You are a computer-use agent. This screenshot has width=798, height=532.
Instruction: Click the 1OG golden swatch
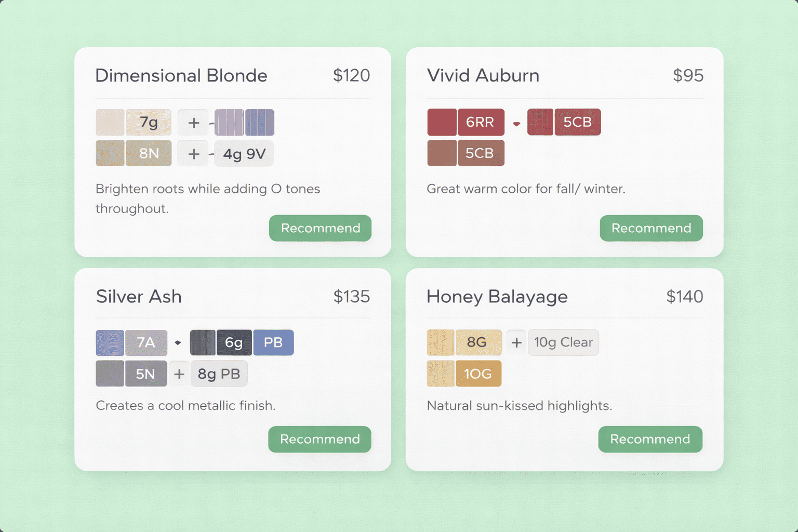pos(478,374)
